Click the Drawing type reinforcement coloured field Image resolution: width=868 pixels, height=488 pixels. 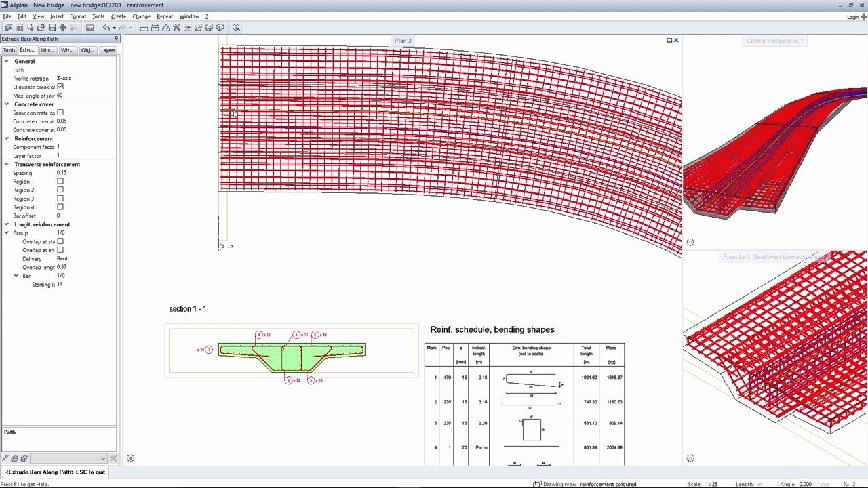608,484
